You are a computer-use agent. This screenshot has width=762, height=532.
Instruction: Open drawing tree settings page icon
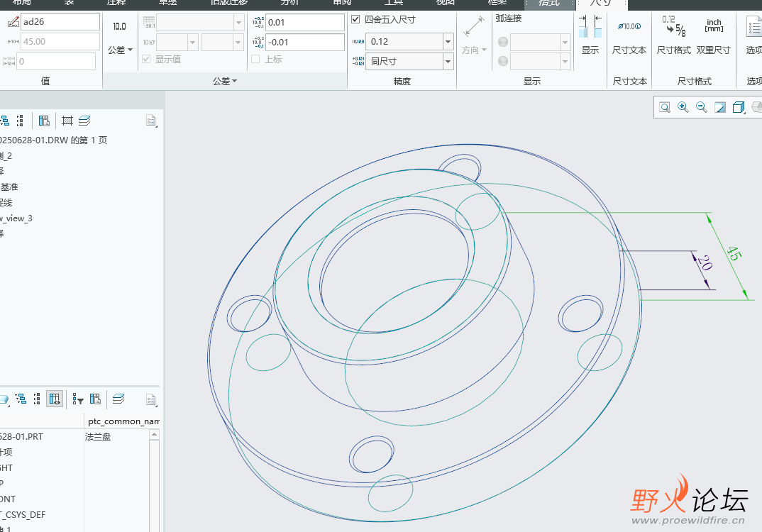(151, 121)
